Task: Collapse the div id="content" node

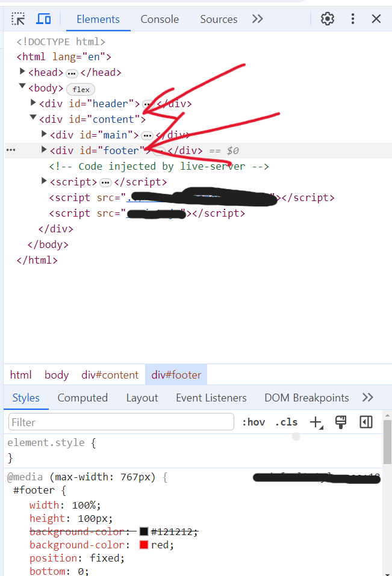Action: tap(33, 117)
